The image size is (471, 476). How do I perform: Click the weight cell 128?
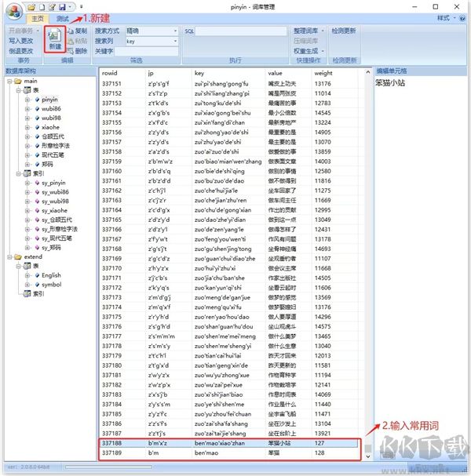[x=319, y=453]
